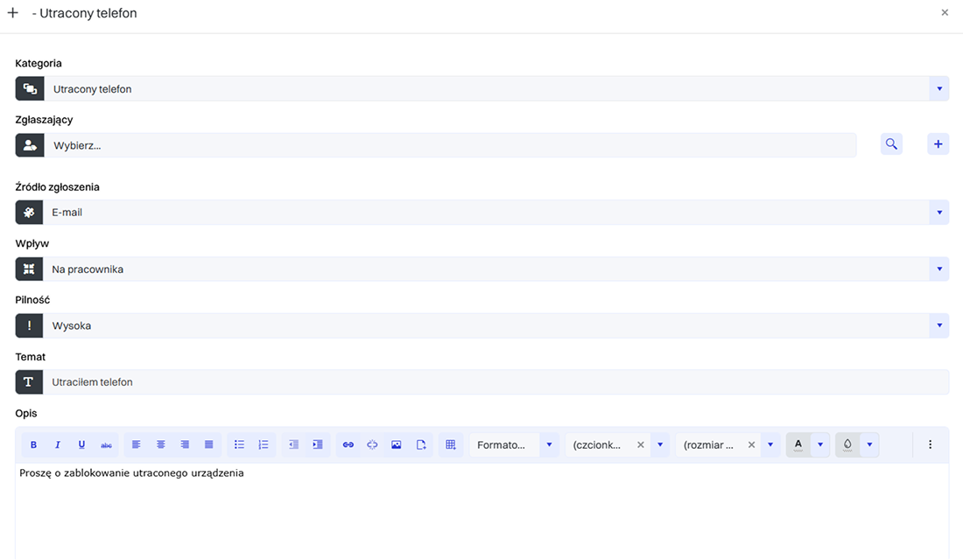Apply strikethrough text formatting
The height and width of the screenshot is (560, 963).
[x=106, y=444]
